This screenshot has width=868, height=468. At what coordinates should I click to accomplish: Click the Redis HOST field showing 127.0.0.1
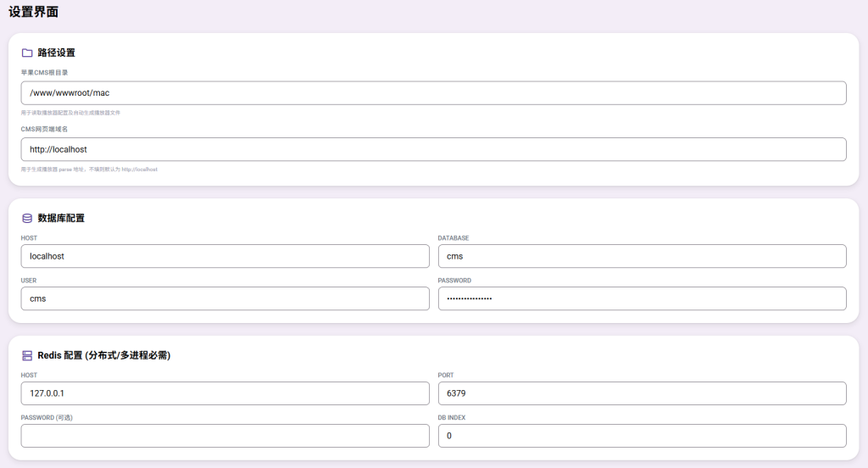pos(225,393)
